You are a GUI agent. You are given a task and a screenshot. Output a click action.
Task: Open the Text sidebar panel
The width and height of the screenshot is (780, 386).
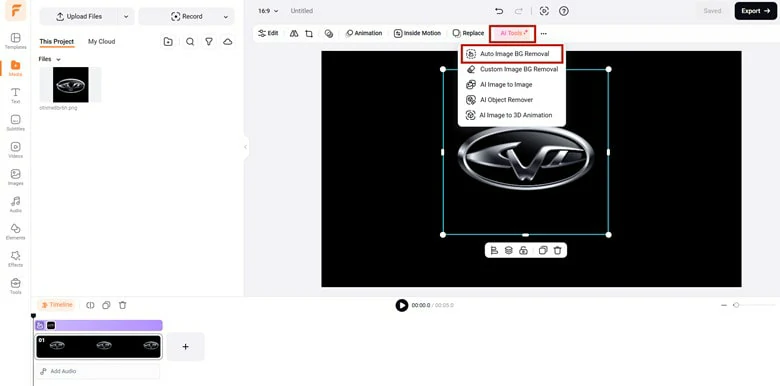pyautogui.click(x=15, y=96)
